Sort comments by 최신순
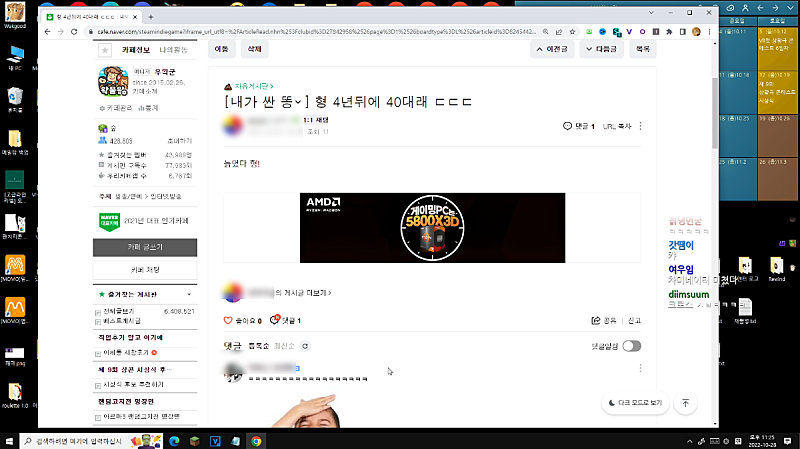800x449 pixels. pos(284,346)
